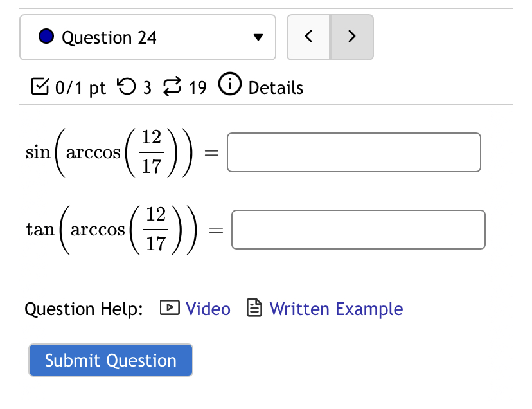Viewport: 532px width, 409px height.
Task: Click the reattempt arrows icon showing 19
Action: point(172,87)
